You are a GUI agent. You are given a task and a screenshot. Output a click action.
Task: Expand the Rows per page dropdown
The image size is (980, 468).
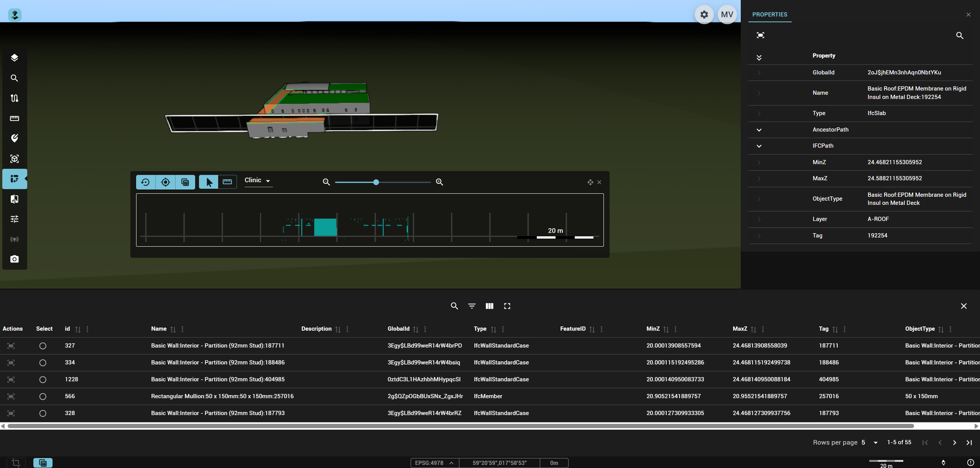coord(875,442)
